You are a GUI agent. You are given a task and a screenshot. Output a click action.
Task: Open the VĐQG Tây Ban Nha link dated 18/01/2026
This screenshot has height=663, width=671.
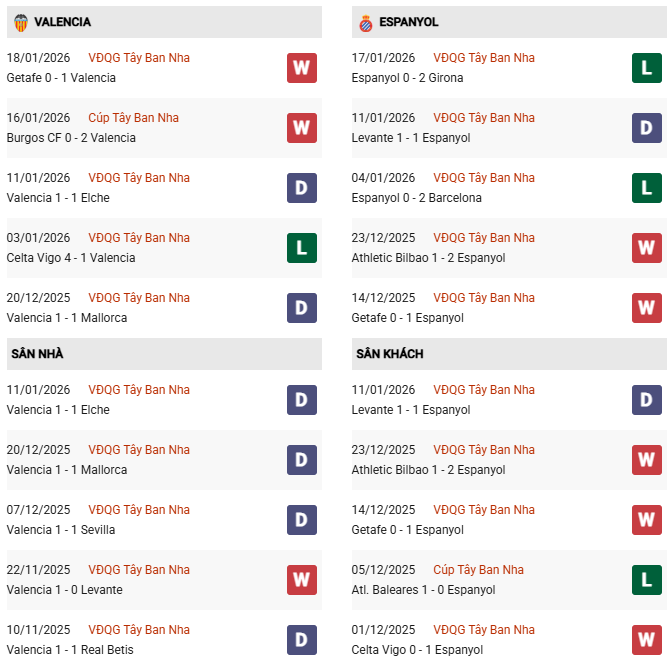click(139, 58)
